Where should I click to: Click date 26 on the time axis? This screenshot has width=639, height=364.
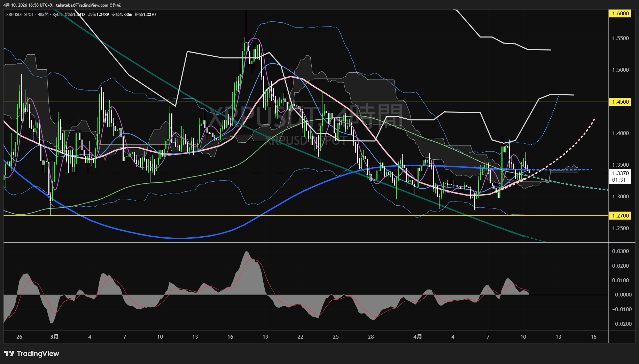tap(19, 337)
